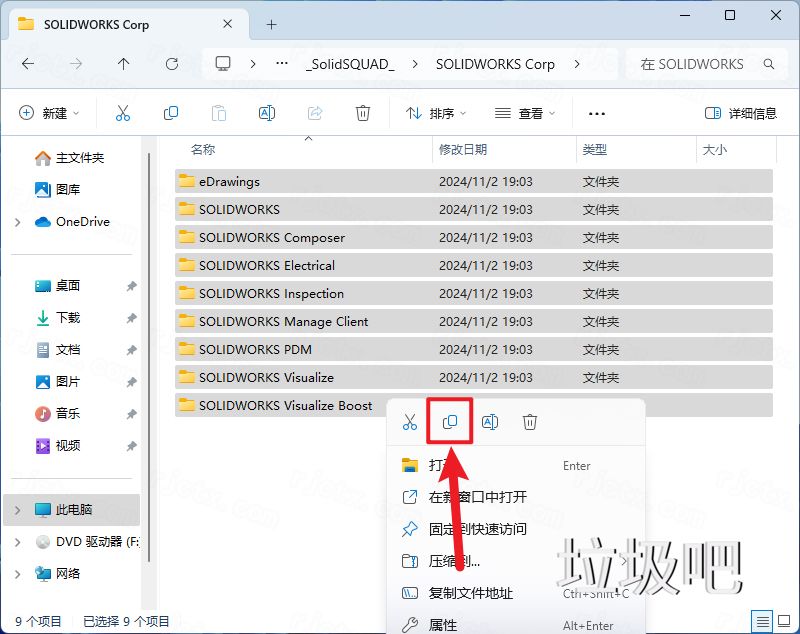Click the Paste icon on the toolbar
800x634 pixels.
click(x=219, y=112)
